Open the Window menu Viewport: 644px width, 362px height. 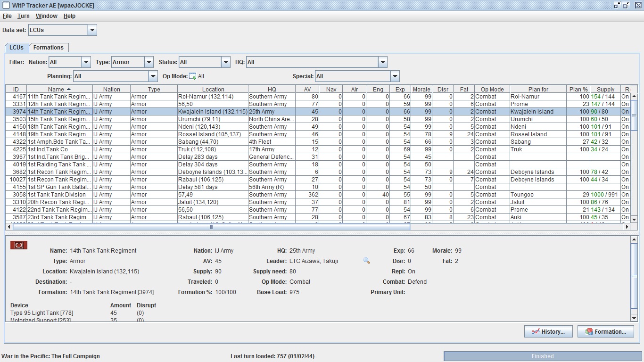(x=47, y=16)
